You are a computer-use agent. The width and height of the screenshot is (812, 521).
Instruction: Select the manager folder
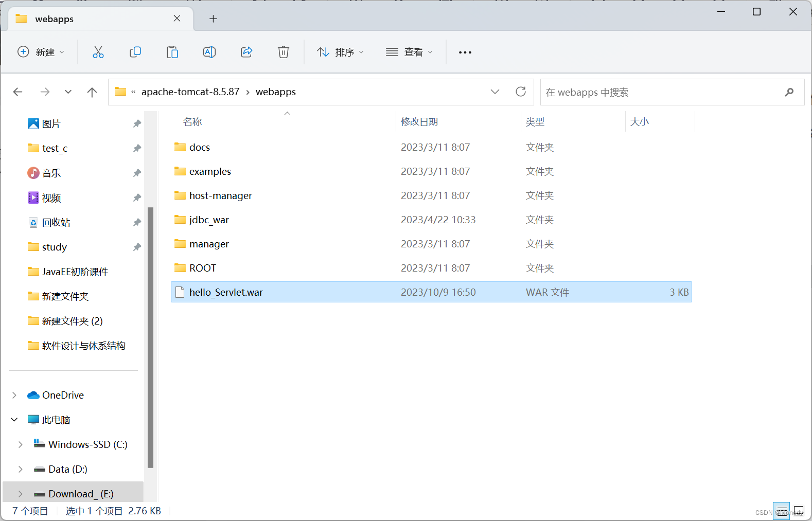(209, 244)
